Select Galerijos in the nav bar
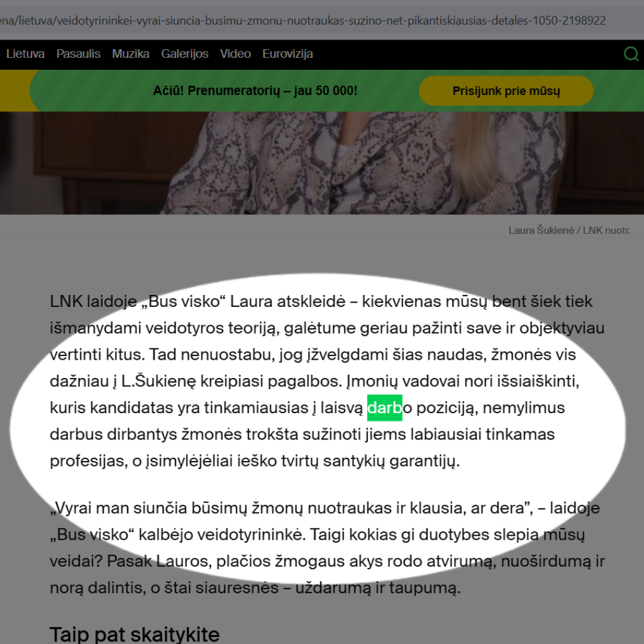 click(185, 54)
